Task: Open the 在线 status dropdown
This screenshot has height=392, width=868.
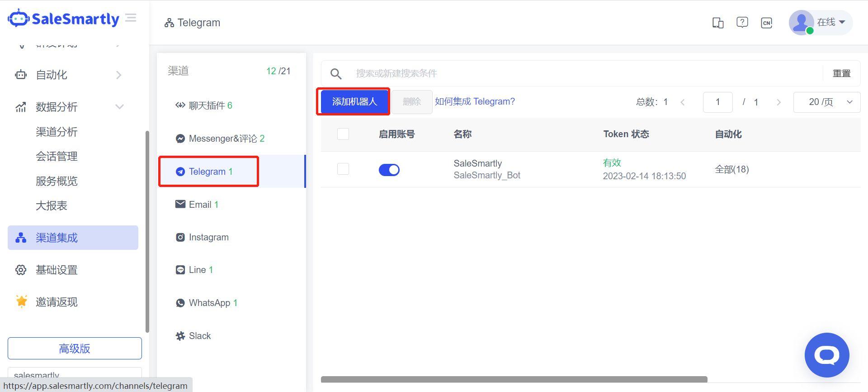Action: [x=831, y=22]
